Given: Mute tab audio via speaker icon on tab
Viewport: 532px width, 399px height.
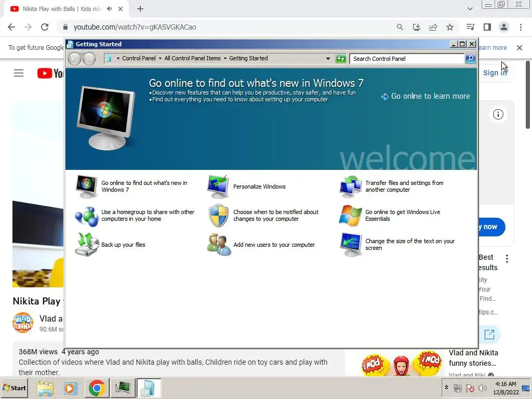Looking at the screenshot, I should [109, 9].
